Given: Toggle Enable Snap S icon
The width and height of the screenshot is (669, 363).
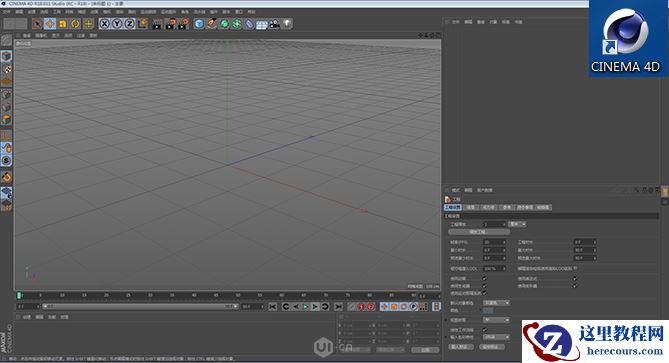Looking at the screenshot, I should pos(6,161).
